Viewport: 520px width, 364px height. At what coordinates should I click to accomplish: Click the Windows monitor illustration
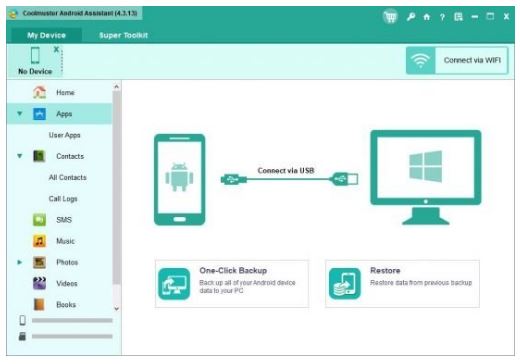click(426, 178)
